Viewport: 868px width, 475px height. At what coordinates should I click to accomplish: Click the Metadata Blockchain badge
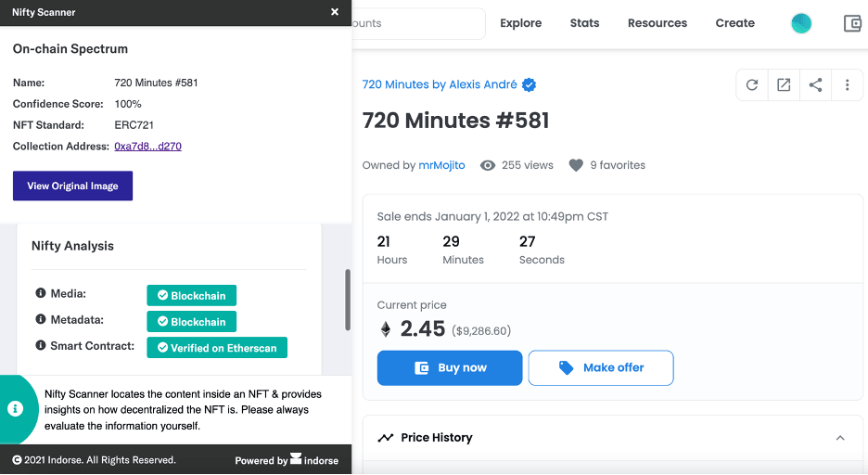(x=192, y=321)
